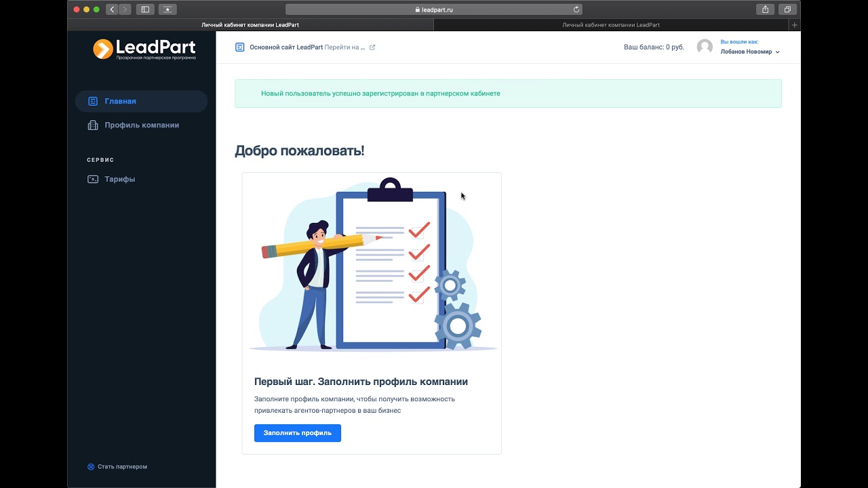The height and width of the screenshot is (488, 868).
Task: Add a new Safari tab
Action: point(795,25)
